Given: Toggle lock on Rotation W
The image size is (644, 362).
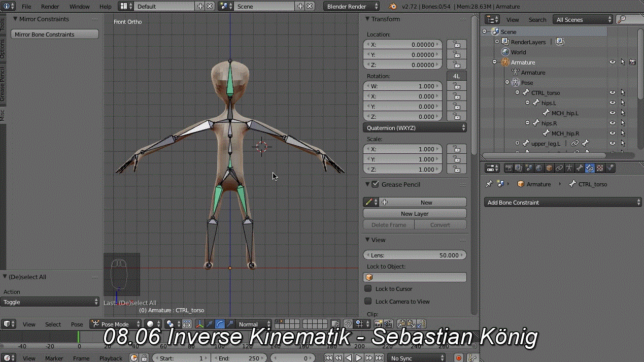Looking at the screenshot, I should click(457, 86).
